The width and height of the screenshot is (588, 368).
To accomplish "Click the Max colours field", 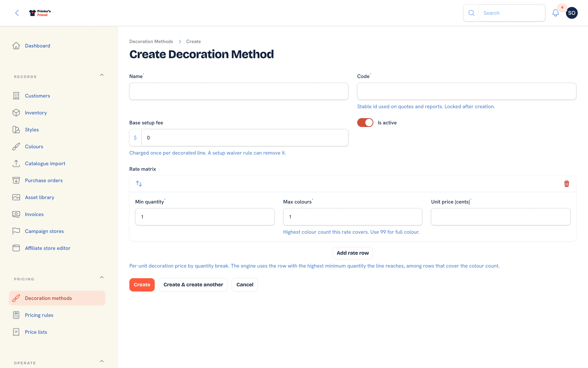I will (x=353, y=217).
